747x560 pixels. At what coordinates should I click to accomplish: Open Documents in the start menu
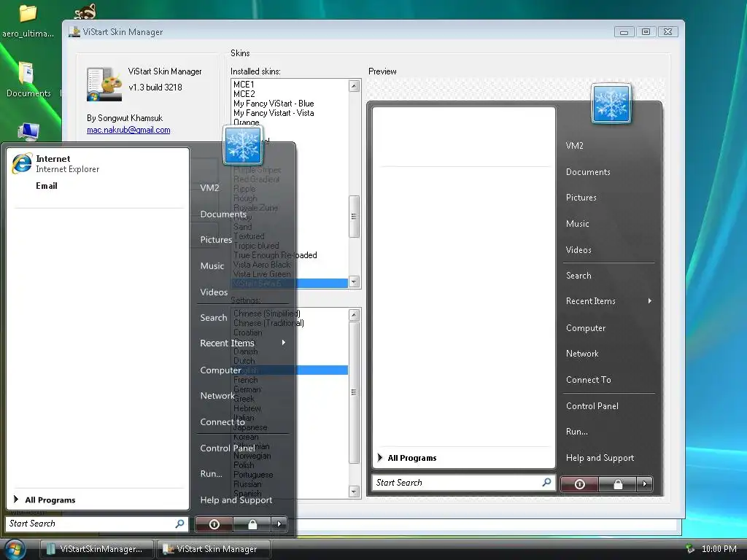tap(223, 214)
